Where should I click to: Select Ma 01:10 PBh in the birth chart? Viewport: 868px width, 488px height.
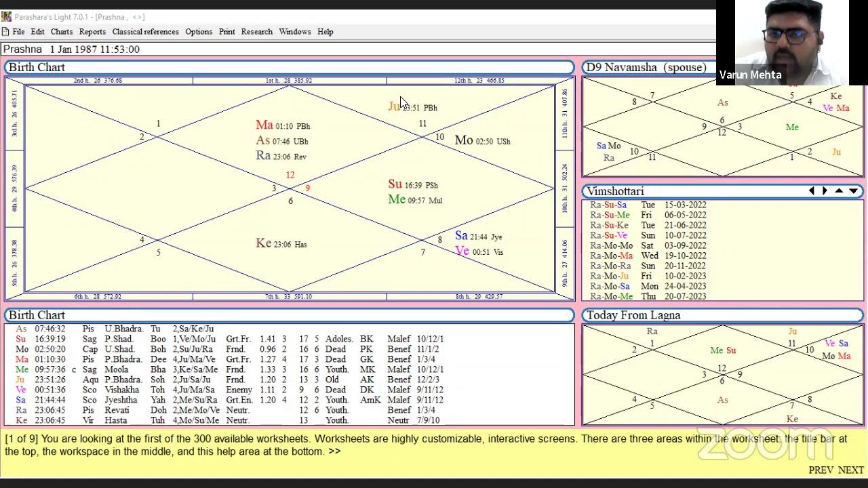point(283,125)
